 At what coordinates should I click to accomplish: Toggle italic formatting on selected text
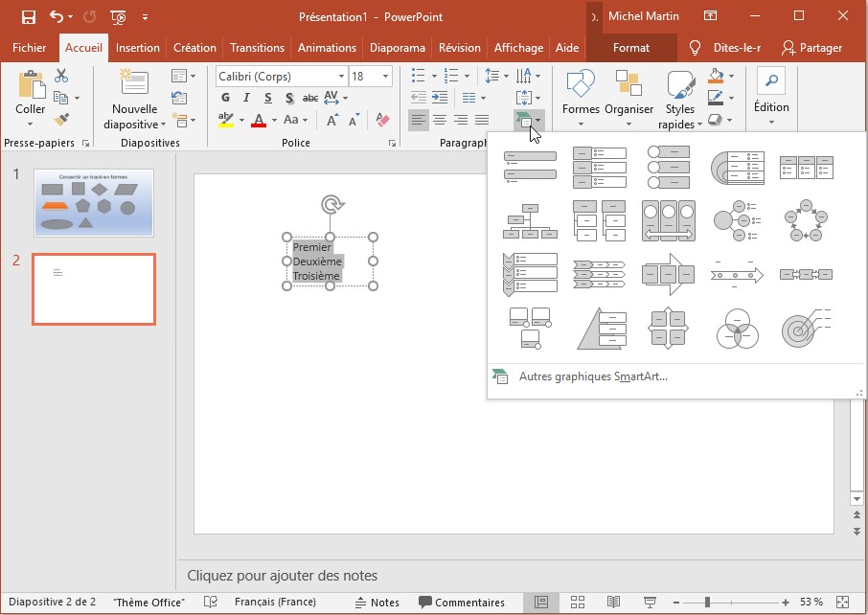[x=246, y=98]
